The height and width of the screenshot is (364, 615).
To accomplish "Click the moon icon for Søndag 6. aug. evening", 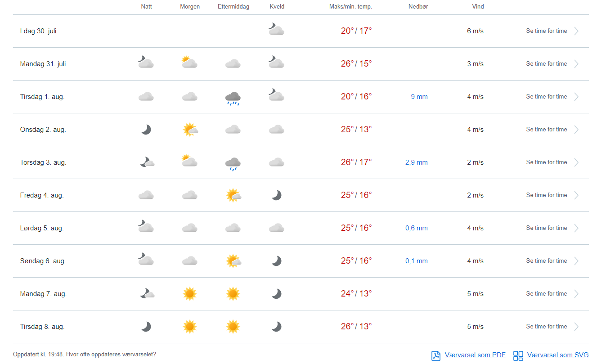I will [276, 261].
